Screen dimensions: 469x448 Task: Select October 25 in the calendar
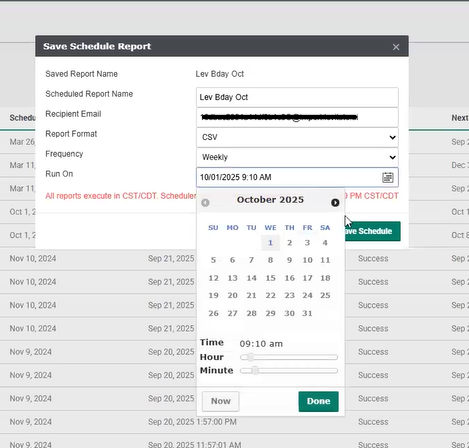pyautogui.click(x=325, y=295)
